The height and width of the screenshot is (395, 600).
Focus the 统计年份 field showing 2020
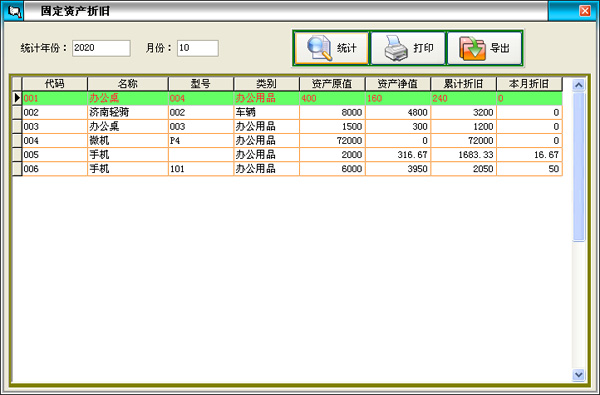pos(101,48)
